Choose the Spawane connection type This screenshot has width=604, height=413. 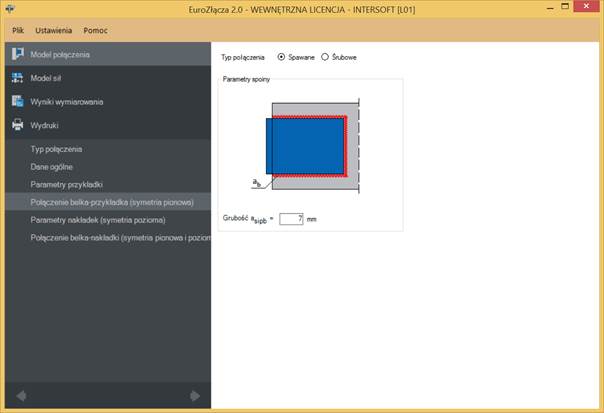pos(296,57)
